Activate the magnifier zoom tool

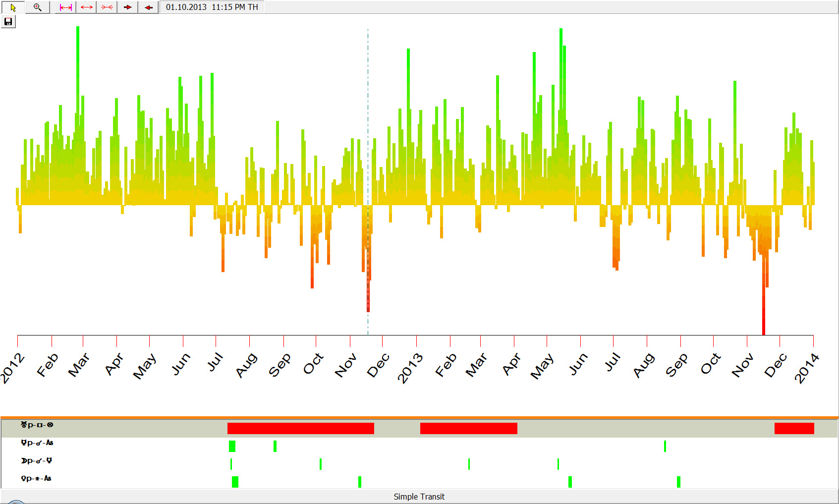pyautogui.click(x=37, y=7)
